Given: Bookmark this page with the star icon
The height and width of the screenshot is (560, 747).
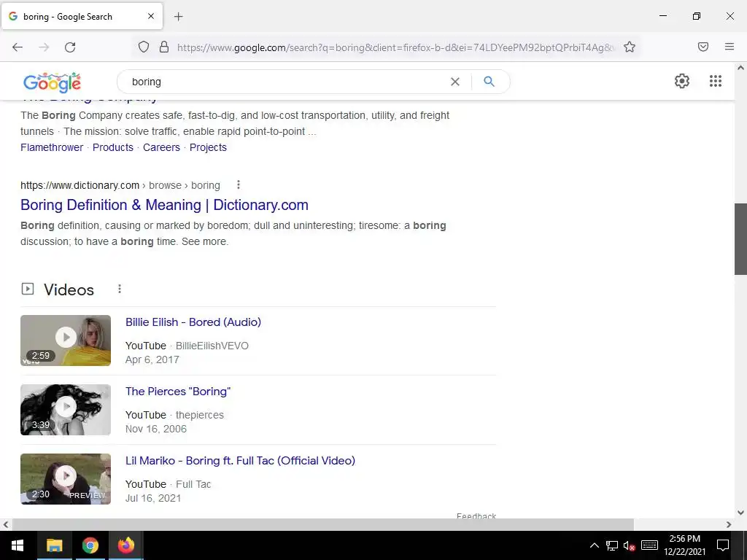Looking at the screenshot, I should pos(630,47).
